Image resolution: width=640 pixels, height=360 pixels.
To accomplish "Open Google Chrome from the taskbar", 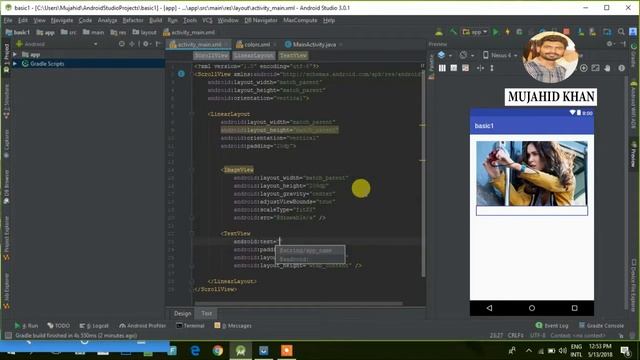I will tap(218, 351).
